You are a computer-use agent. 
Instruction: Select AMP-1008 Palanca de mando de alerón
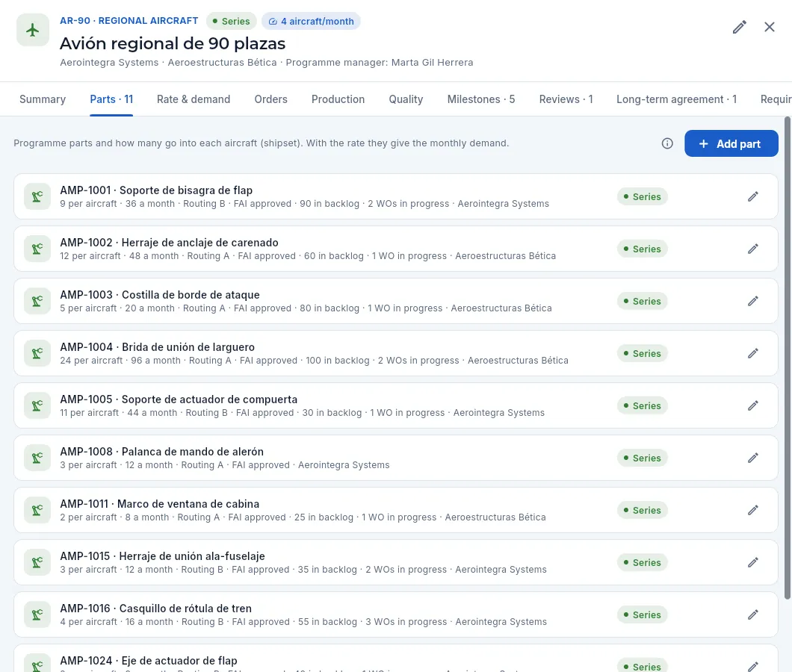(x=395, y=458)
